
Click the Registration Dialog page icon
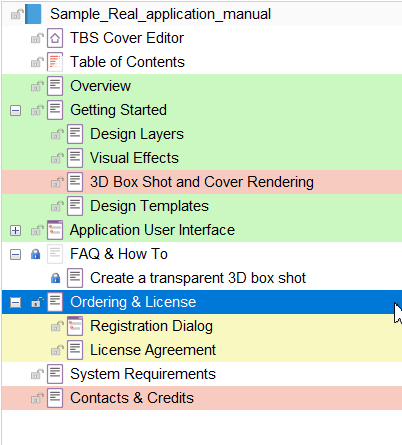click(x=75, y=326)
